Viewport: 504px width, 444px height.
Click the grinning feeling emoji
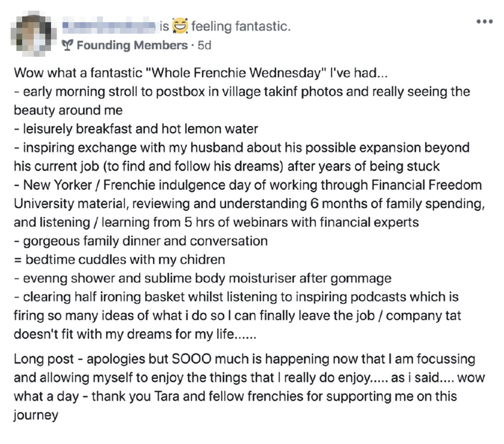pos(180,26)
